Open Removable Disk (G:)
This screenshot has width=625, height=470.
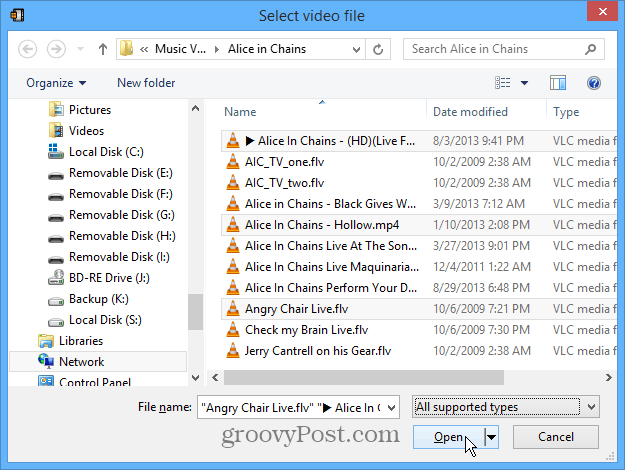(x=122, y=215)
